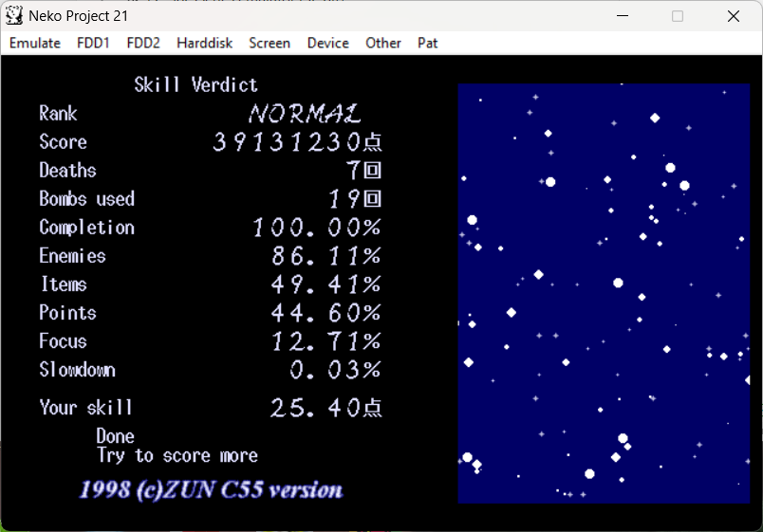Open the Harddisk menu
Screen dimensions: 763x532
tap(204, 44)
